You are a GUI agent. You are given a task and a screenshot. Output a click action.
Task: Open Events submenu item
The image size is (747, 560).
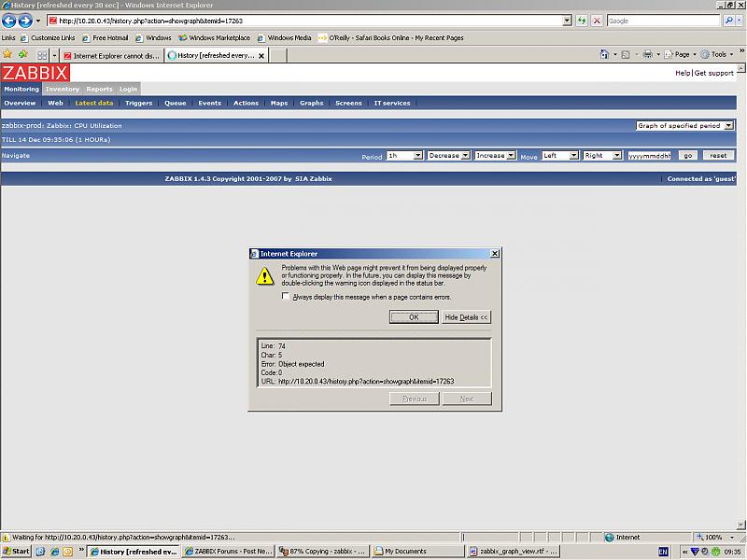pos(209,103)
